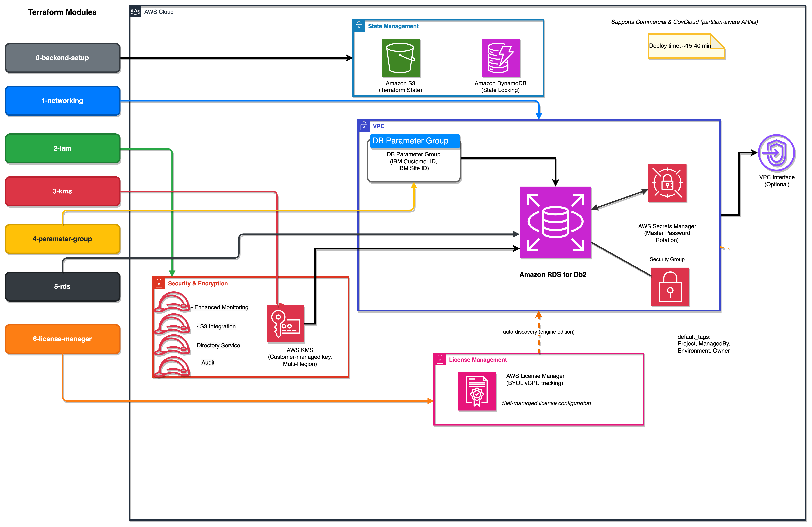Click the 'Self-managed license configuration' text

[546, 403]
